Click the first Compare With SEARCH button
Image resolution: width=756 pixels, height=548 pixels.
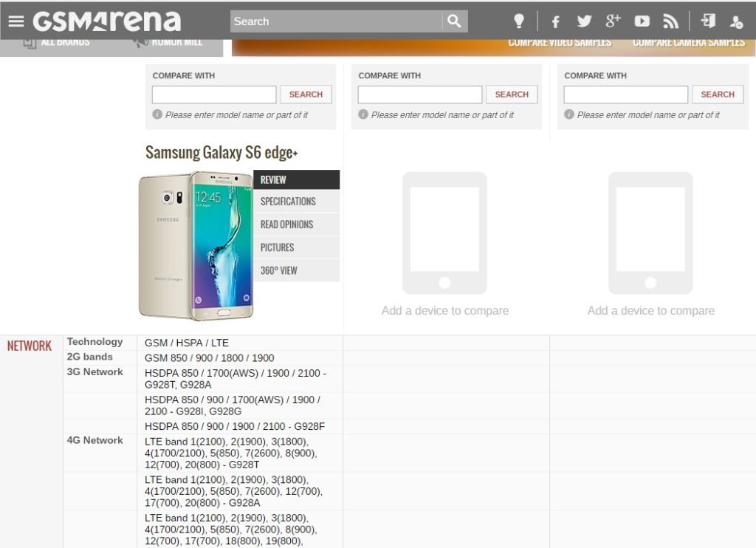tap(305, 94)
